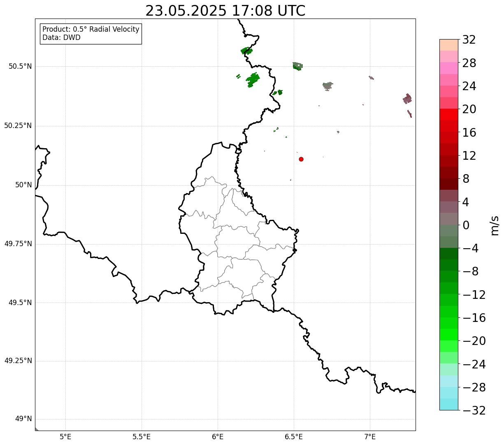Click the red station marker dot
The height and width of the screenshot is (445, 504).
tap(301, 159)
